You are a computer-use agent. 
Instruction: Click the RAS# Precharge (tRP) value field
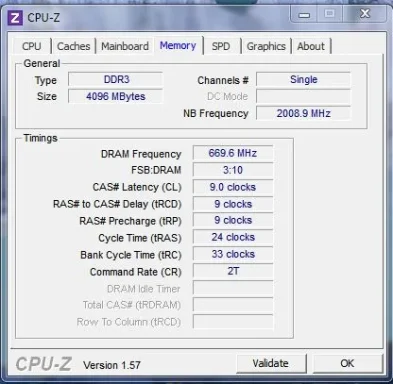point(233,220)
